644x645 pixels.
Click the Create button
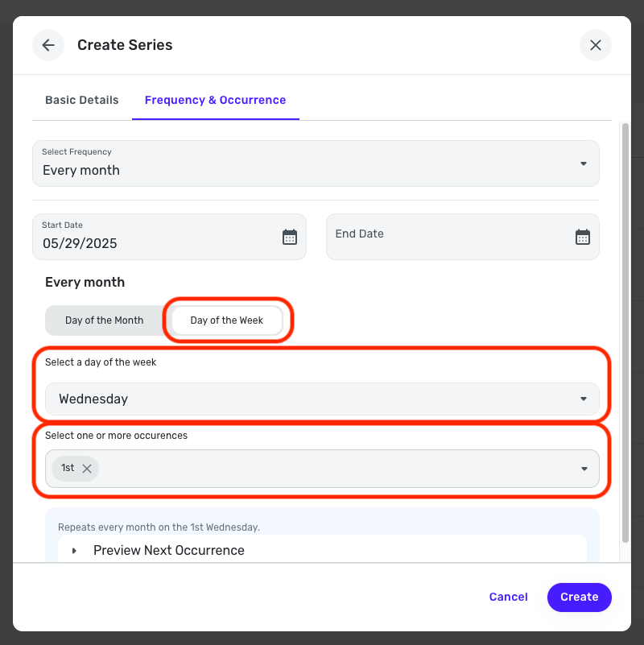[579, 597]
